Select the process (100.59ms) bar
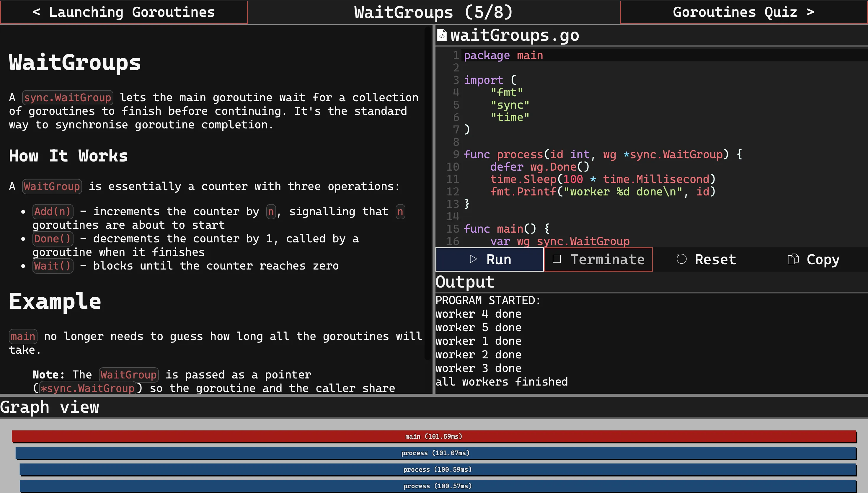 click(438, 470)
